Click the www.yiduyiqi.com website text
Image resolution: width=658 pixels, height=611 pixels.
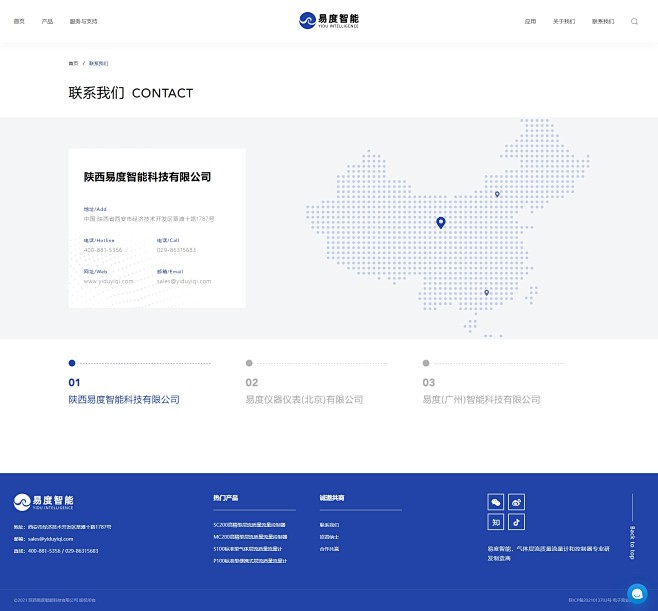click(108, 281)
